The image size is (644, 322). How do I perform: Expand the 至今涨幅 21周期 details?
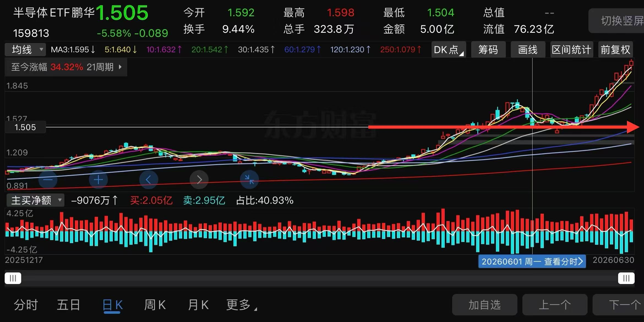point(66,67)
